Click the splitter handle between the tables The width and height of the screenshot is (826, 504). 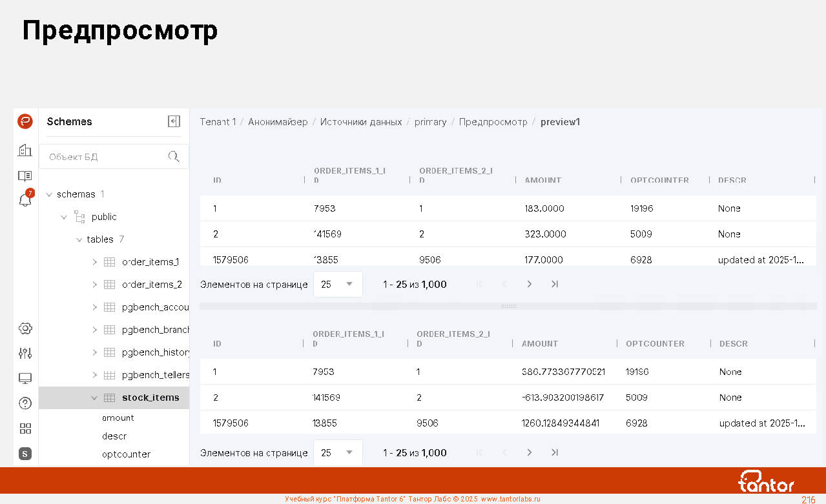point(509,306)
